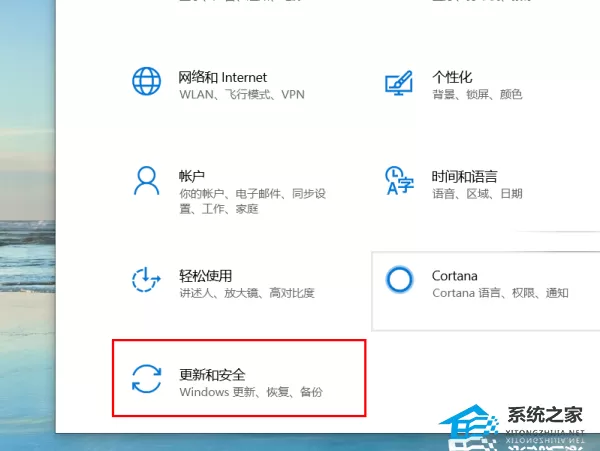Open 网络和 Internet settings title

pyautogui.click(x=222, y=78)
